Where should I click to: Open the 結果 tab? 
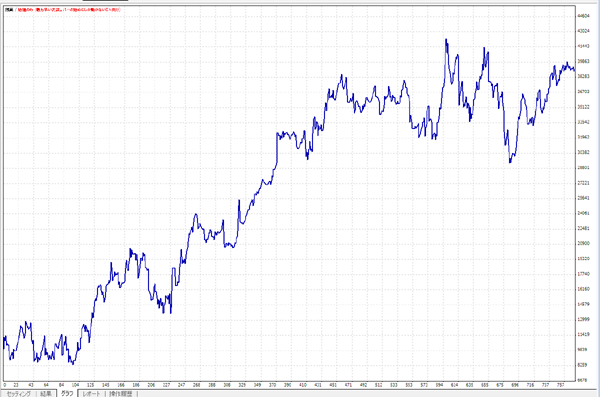click(x=46, y=394)
